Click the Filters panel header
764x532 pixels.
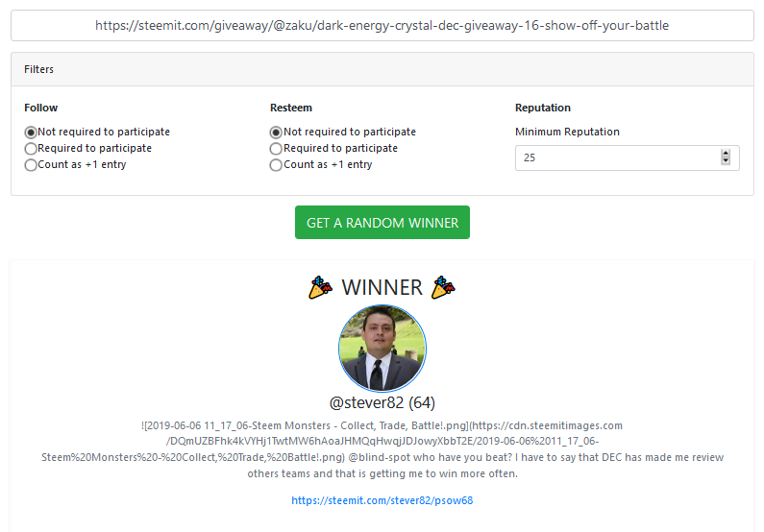pyautogui.click(x=382, y=69)
